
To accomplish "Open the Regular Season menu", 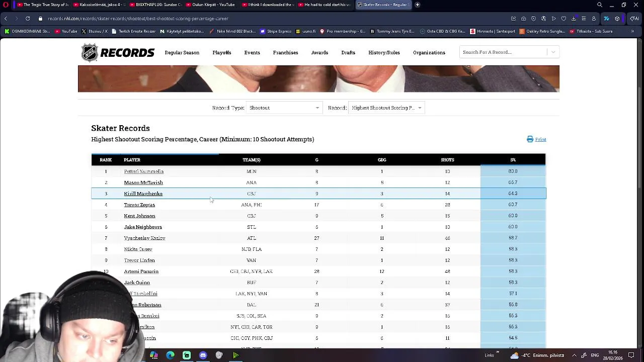I will [x=182, y=52].
